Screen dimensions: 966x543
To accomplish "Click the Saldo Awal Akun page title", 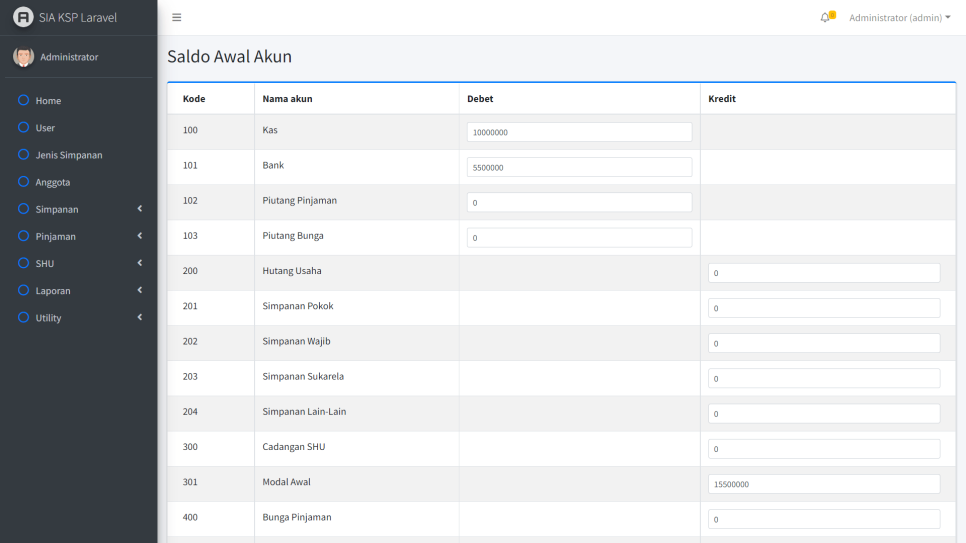I will pos(229,56).
